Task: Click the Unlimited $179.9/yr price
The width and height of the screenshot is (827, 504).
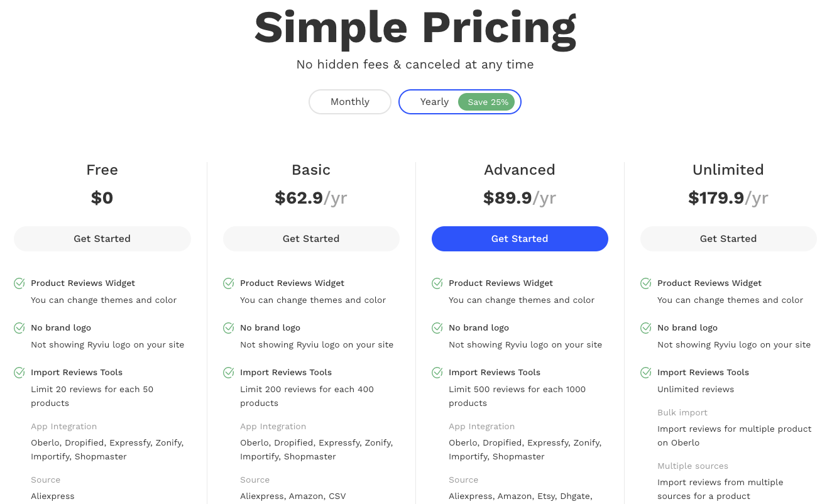Action: click(x=728, y=198)
